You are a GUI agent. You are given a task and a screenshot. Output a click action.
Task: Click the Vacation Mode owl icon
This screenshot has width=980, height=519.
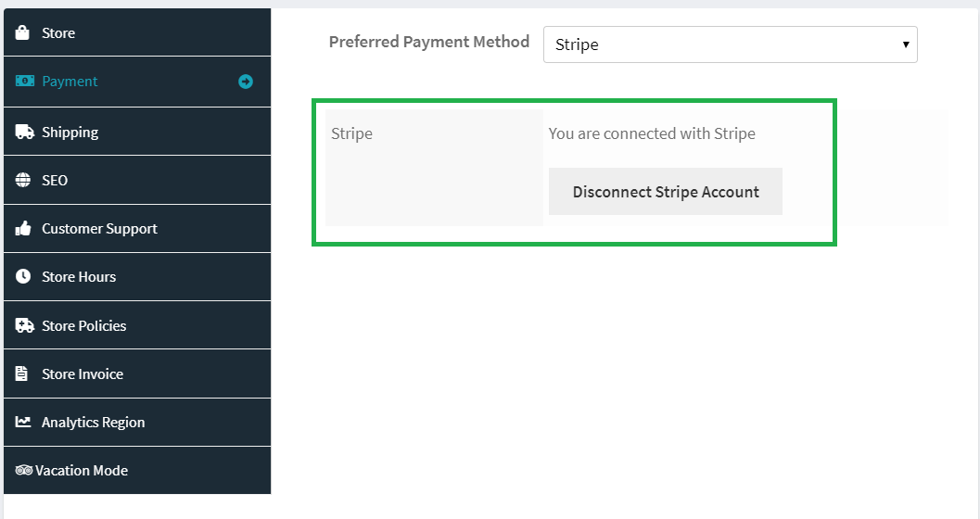click(x=24, y=471)
